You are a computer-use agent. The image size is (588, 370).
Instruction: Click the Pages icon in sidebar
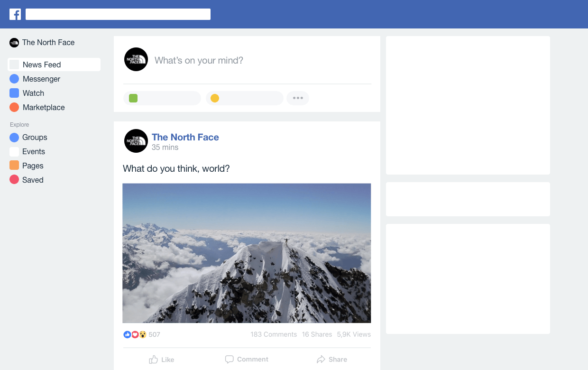point(14,166)
